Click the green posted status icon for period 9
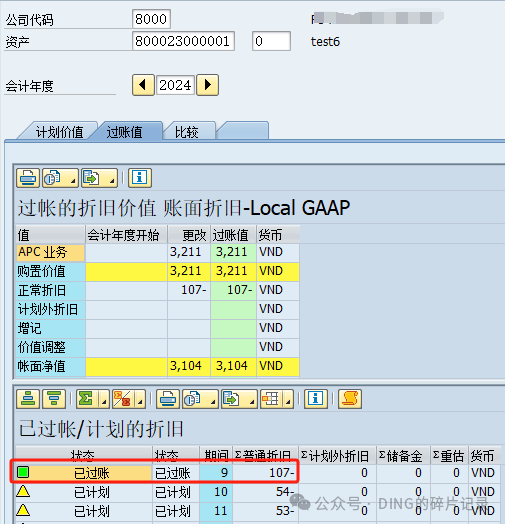 coord(23,472)
